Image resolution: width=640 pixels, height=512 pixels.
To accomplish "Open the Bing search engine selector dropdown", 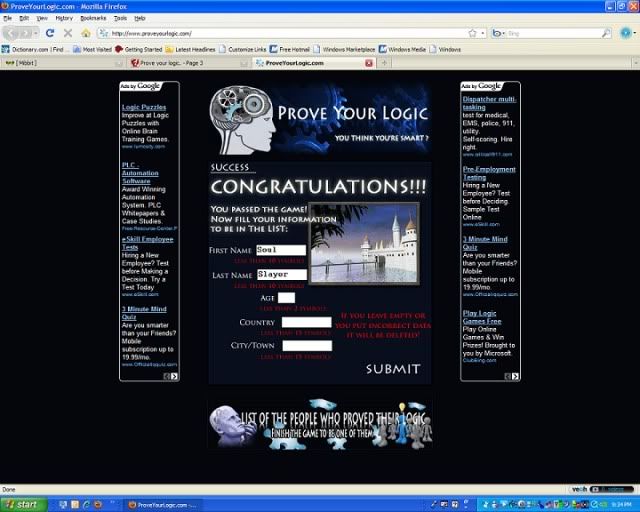I will pyautogui.click(x=498, y=33).
